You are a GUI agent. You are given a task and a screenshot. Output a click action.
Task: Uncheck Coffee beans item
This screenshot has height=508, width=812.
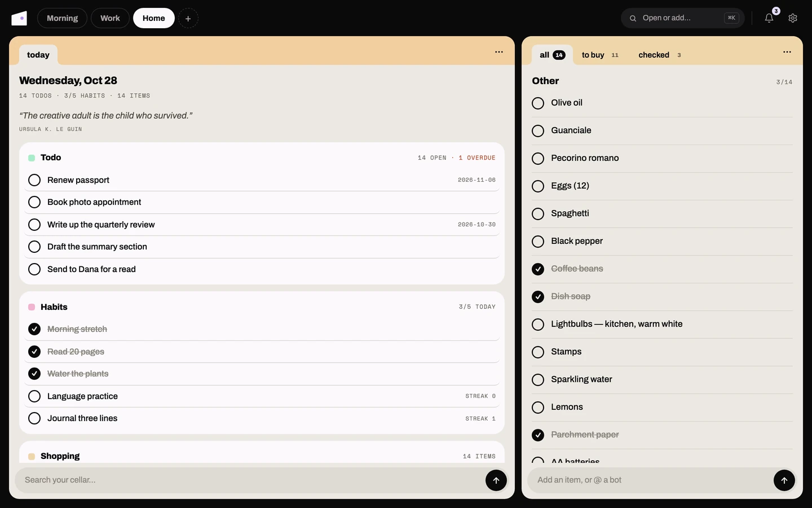tap(538, 269)
